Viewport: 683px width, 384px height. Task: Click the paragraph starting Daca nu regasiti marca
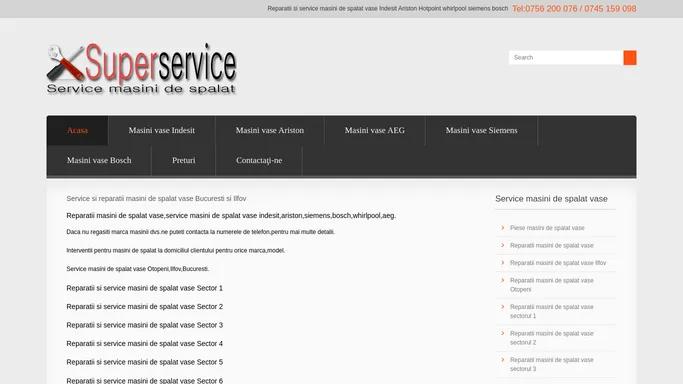click(200, 232)
